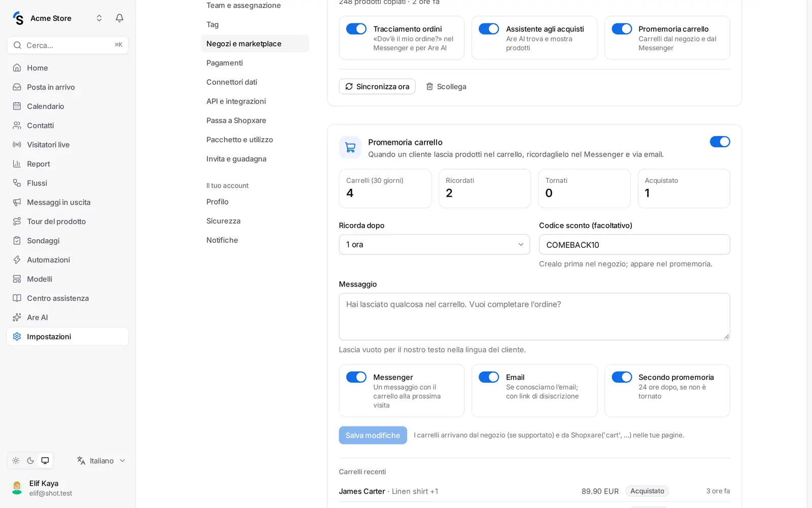
Task: Click Scollega to disconnect the store
Action: pos(446,86)
